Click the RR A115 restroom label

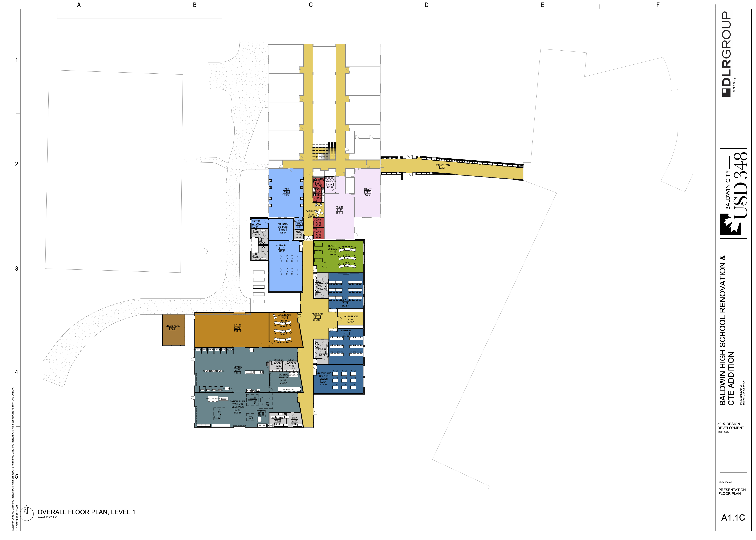click(257, 232)
